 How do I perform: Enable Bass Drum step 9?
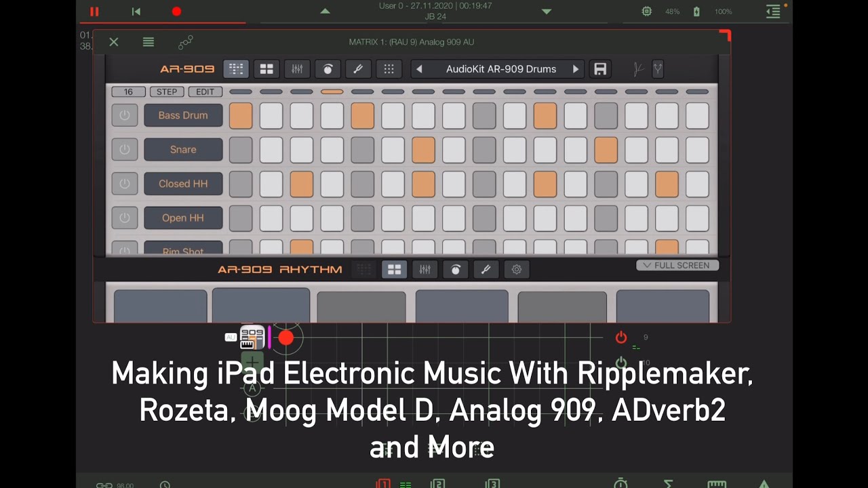[x=484, y=116]
